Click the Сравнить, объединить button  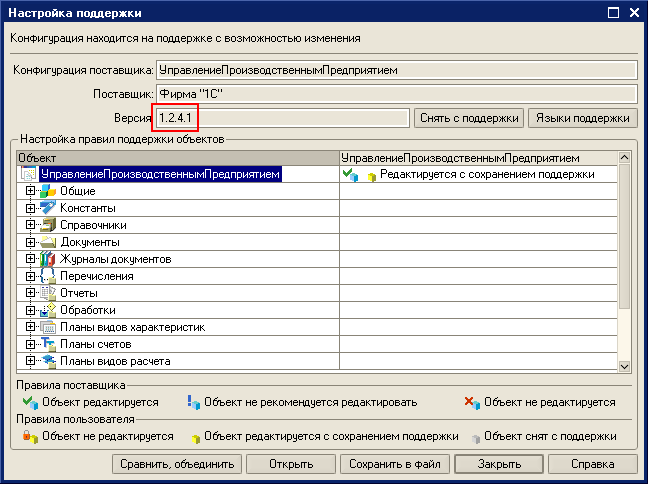coord(177,464)
